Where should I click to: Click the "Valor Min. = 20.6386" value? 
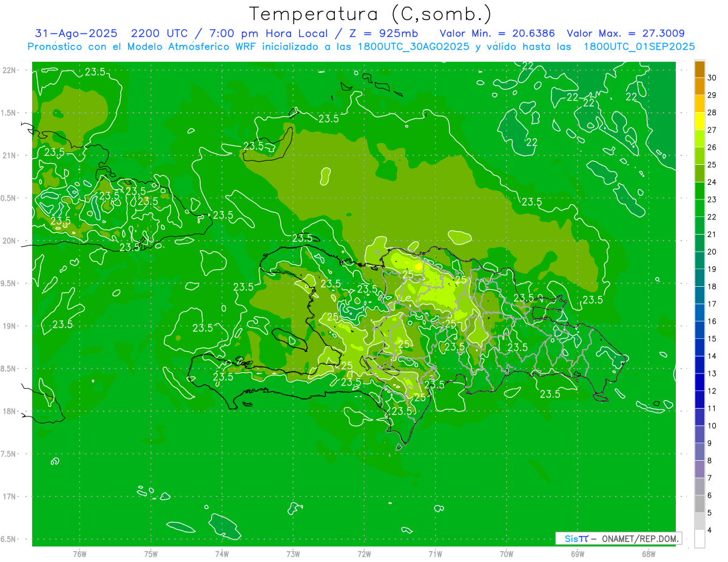click(x=497, y=33)
